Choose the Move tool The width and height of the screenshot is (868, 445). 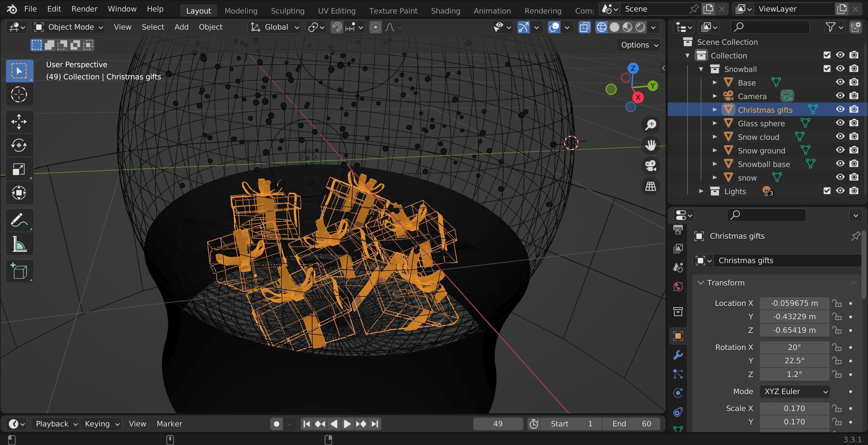pyautogui.click(x=19, y=121)
